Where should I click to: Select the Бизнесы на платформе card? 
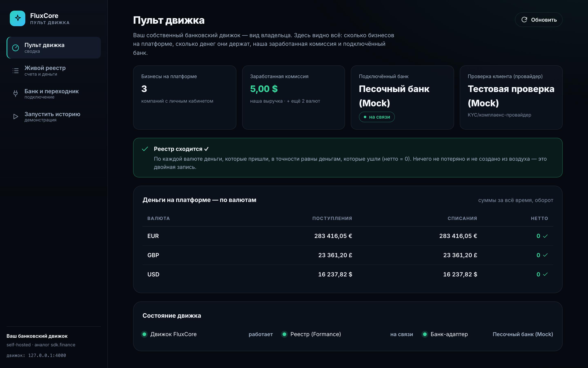(x=185, y=97)
